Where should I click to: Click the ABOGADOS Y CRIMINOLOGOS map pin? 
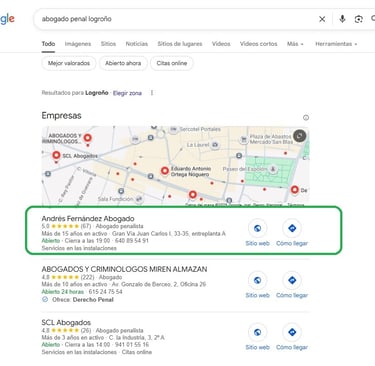point(88,138)
